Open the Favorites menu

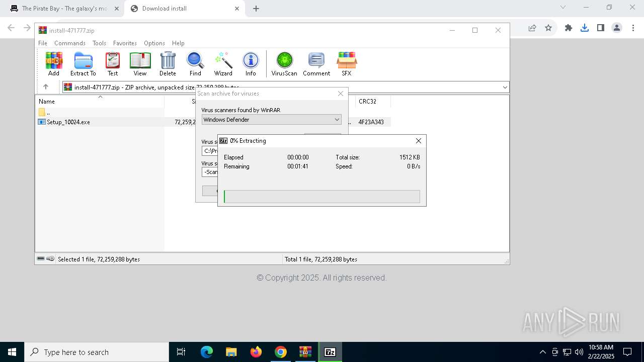(x=125, y=43)
